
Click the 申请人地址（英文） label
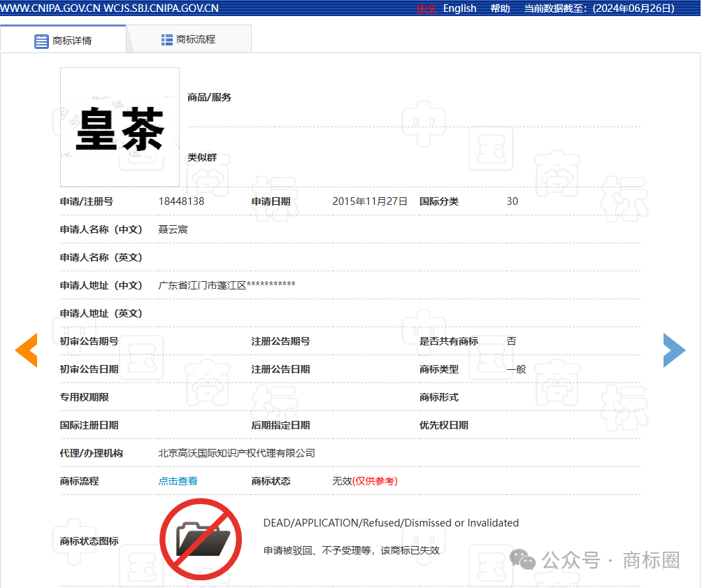tap(101, 313)
